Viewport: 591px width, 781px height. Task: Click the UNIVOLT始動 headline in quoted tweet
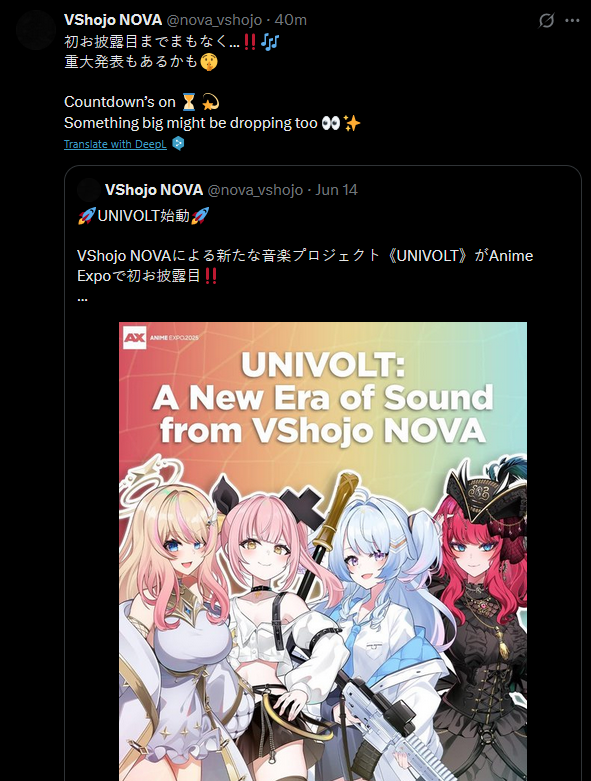pyautogui.click(x=143, y=216)
